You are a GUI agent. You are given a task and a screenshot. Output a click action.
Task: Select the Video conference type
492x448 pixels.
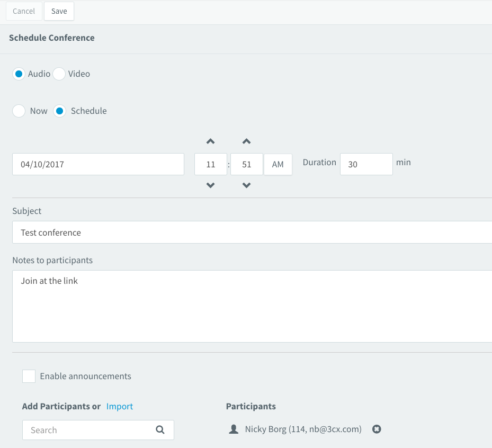pos(59,74)
